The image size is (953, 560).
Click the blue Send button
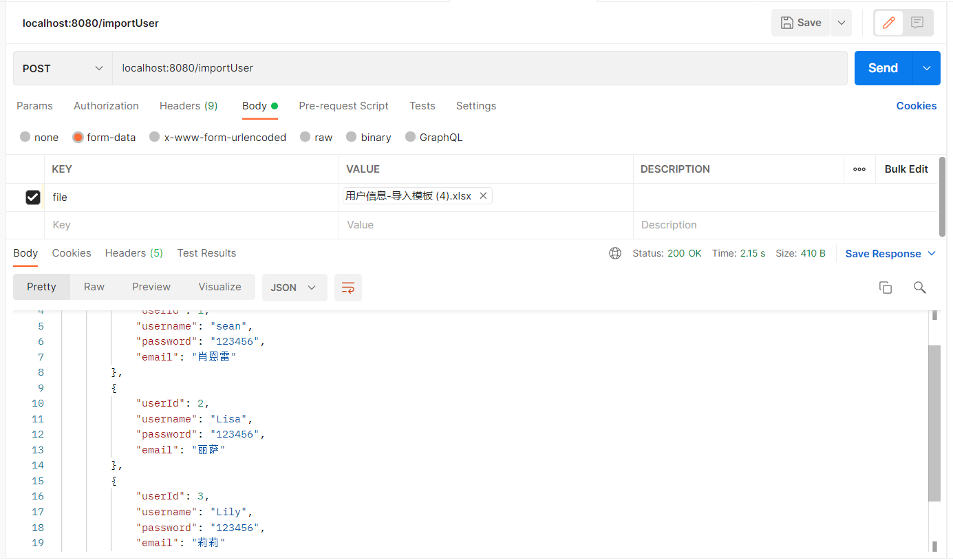coord(884,68)
